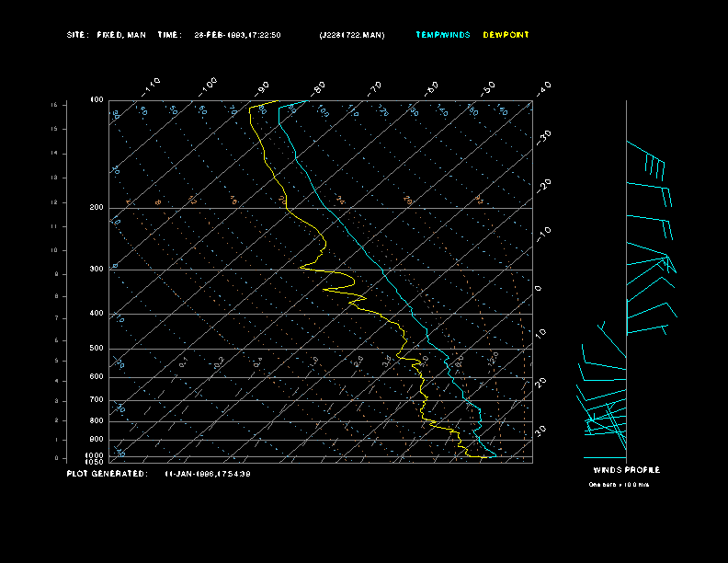Image resolution: width=728 pixels, height=563 pixels.
Task: Click the 900 pressure level label
Action: pyautogui.click(x=97, y=440)
